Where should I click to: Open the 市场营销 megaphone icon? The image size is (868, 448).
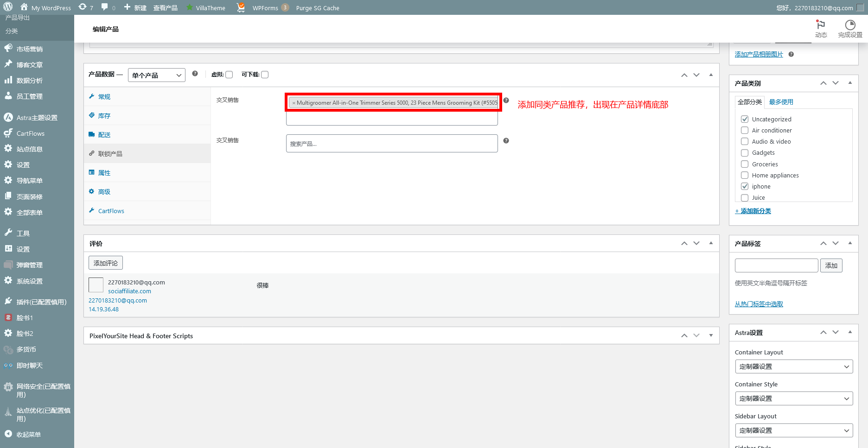8,49
